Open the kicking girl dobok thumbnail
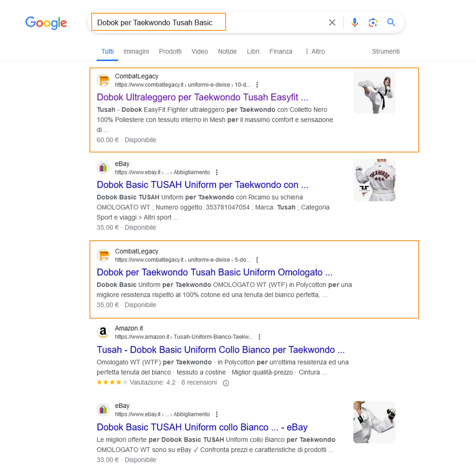The height and width of the screenshot is (476, 476). pos(374,93)
